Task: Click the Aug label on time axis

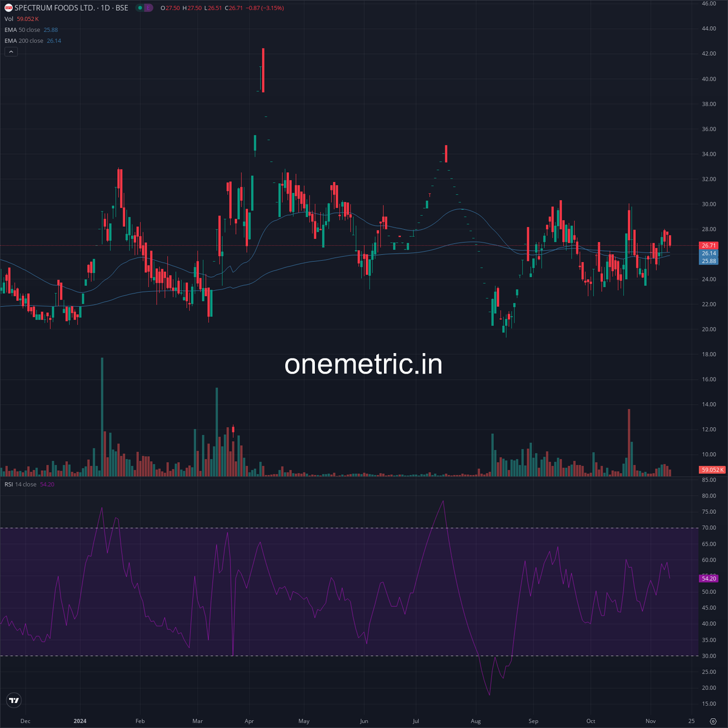Action: [x=476, y=721]
